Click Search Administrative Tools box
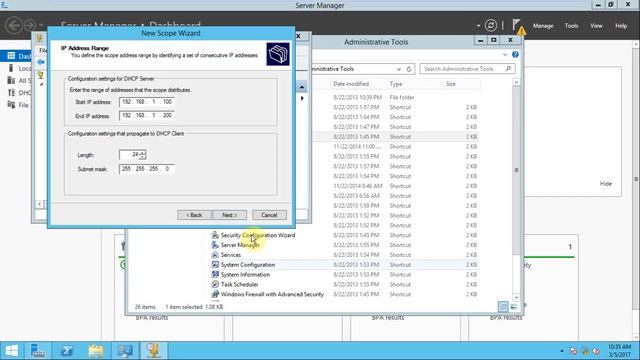640x360 pixels. pos(467,69)
